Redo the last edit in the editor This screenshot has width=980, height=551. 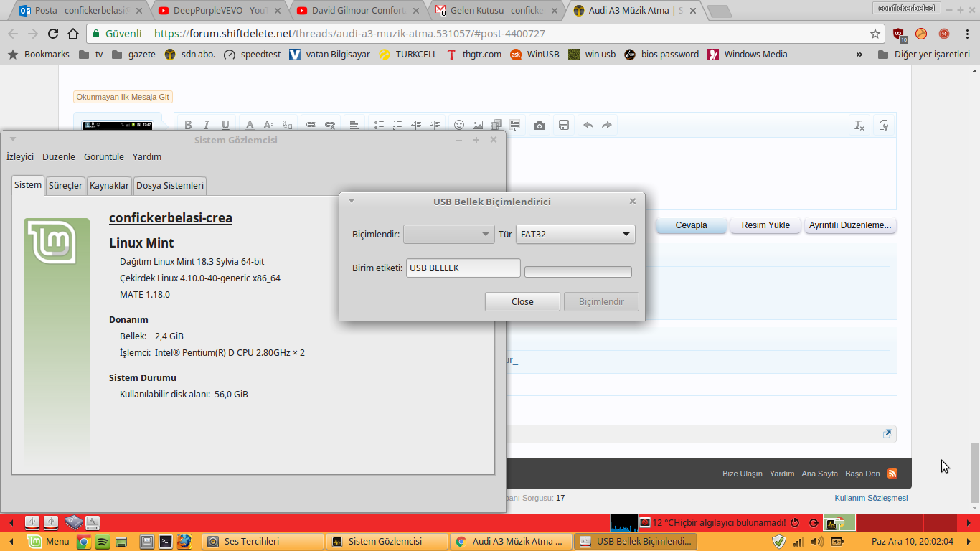(x=607, y=125)
